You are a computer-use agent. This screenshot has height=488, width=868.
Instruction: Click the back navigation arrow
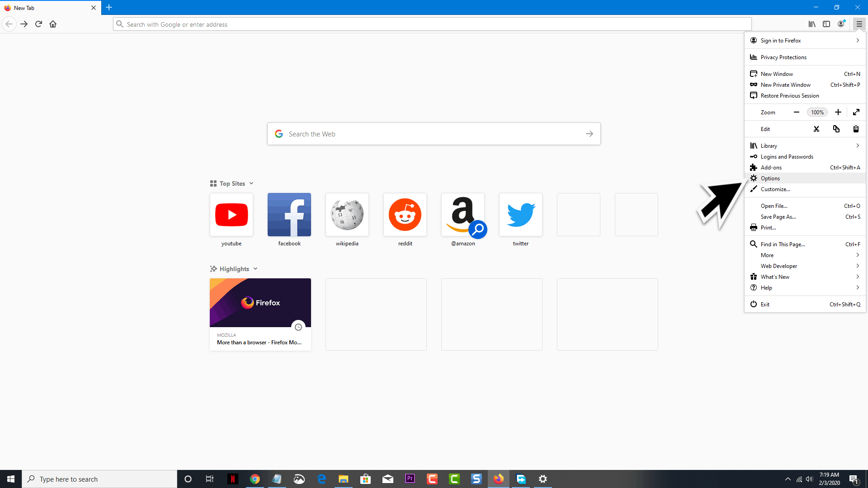[9, 24]
